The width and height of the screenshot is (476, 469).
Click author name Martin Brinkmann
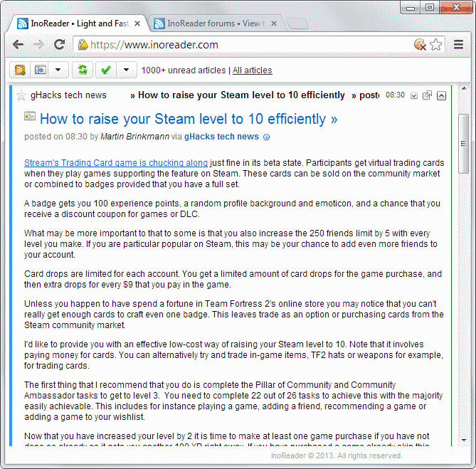pos(134,137)
